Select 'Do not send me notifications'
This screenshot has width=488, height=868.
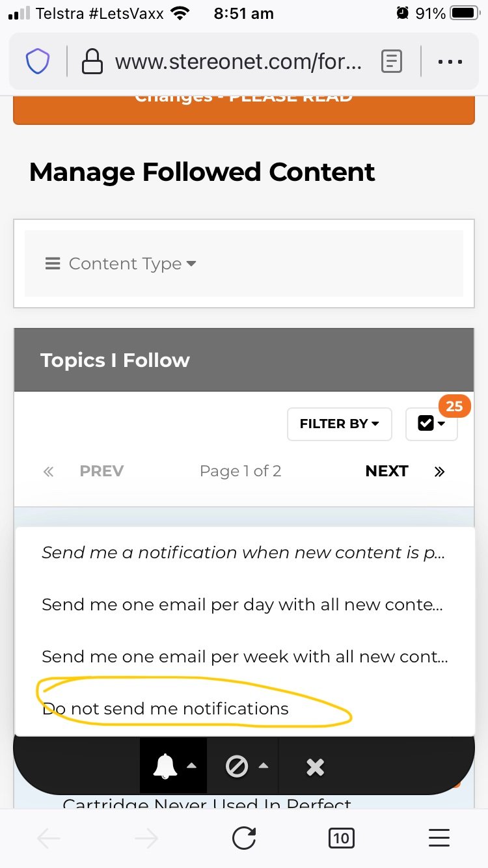165,709
